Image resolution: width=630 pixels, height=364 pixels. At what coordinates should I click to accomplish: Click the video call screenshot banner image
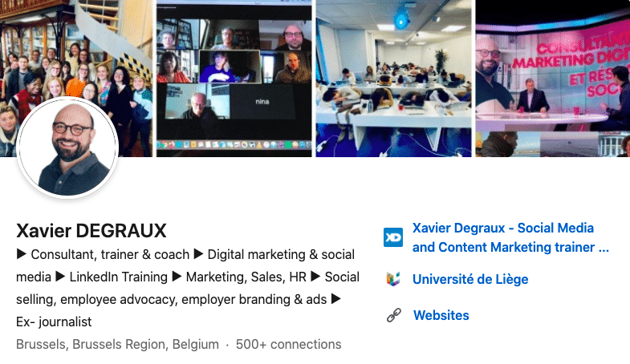pyautogui.click(x=234, y=79)
